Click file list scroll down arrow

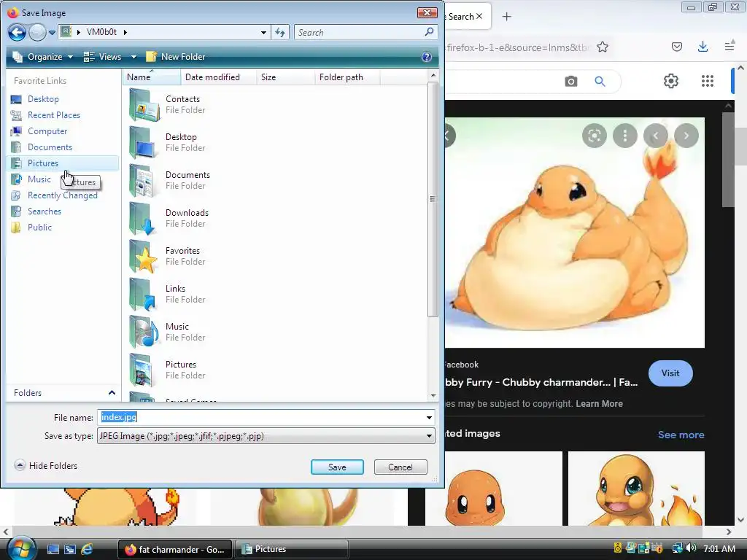coord(433,396)
